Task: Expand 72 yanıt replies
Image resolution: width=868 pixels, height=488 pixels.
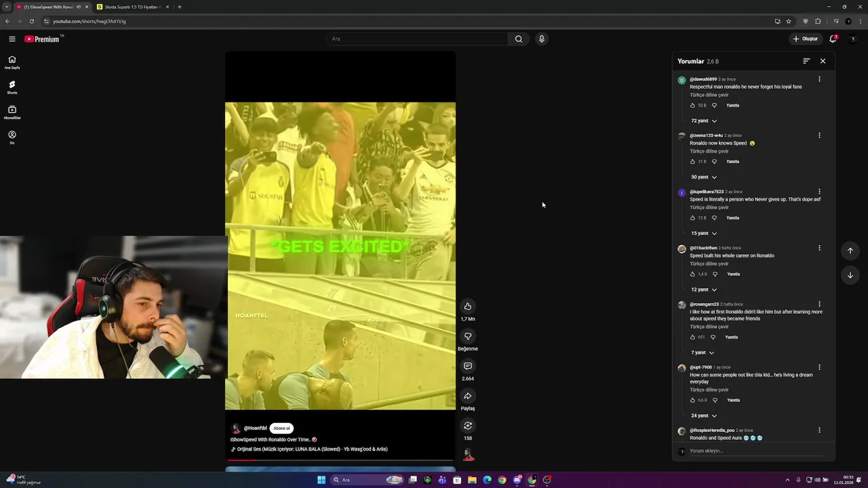Action: tap(704, 121)
